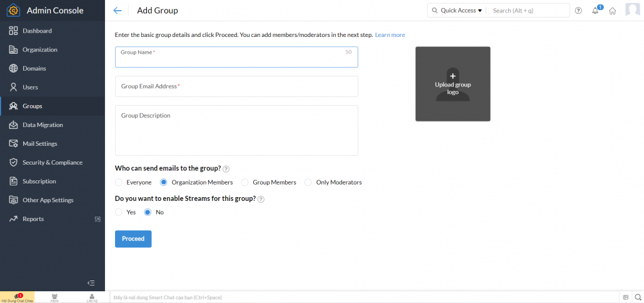
Task: Open unread chats tab in bottom bar
Action: [18, 297]
